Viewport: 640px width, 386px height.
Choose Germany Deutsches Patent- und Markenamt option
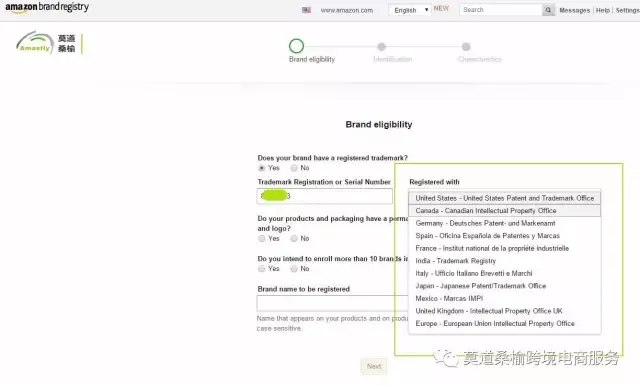click(x=504, y=224)
